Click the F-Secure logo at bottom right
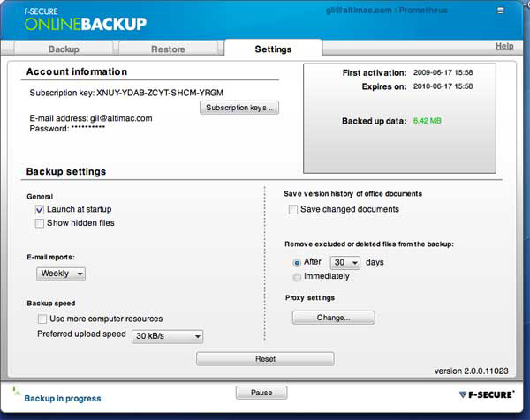This screenshot has height=420, width=530. tap(487, 394)
